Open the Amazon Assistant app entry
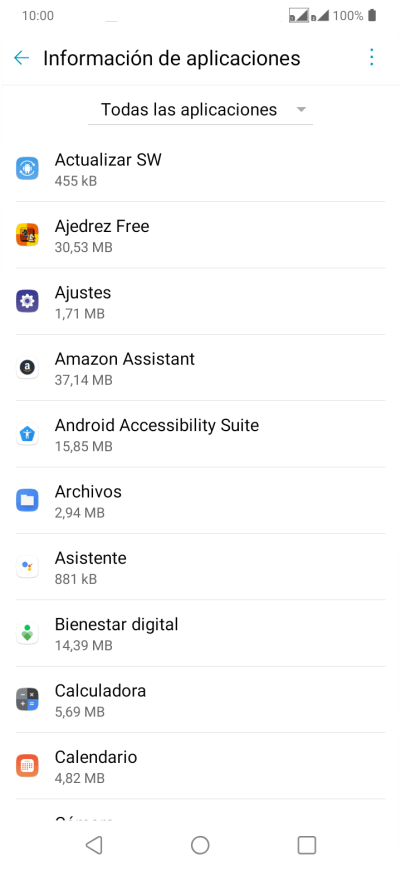Viewport: 401px width, 870px height. click(x=200, y=368)
